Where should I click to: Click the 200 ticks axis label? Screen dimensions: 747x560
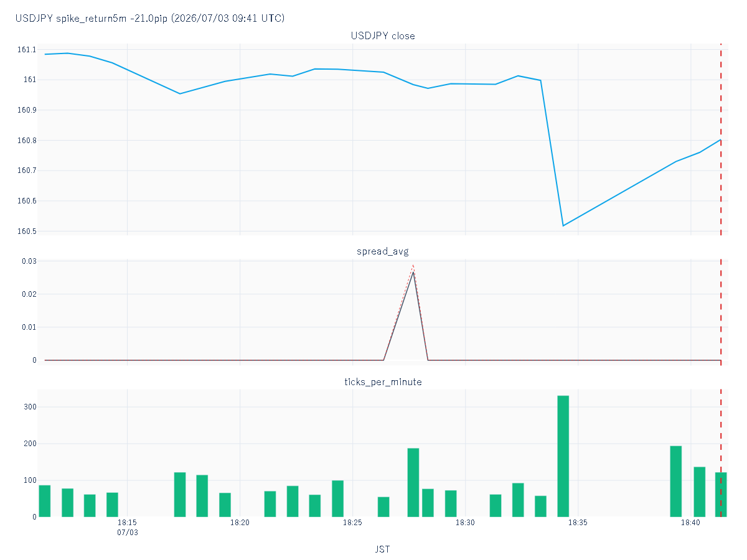pyautogui.click(x=29, y=444)
